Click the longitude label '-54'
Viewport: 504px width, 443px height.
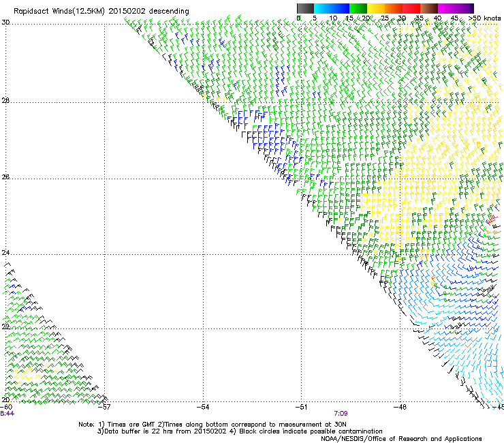click(x=203, y=408)
